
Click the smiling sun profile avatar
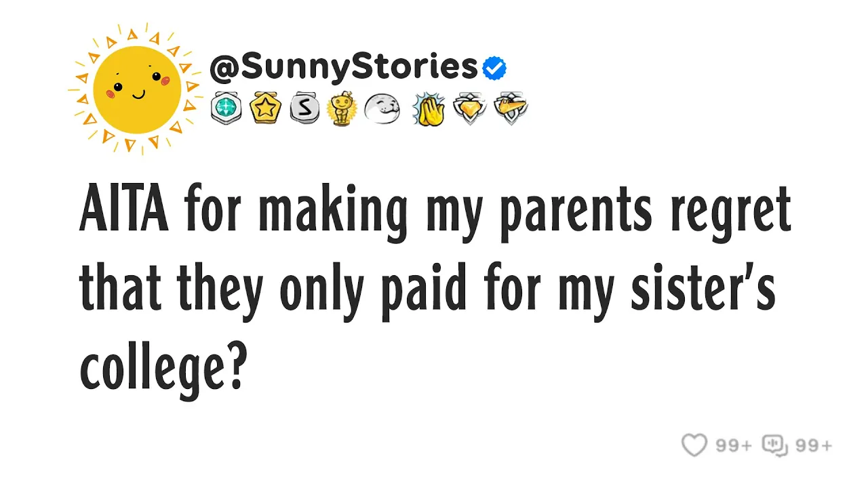(x=137, y=89)
